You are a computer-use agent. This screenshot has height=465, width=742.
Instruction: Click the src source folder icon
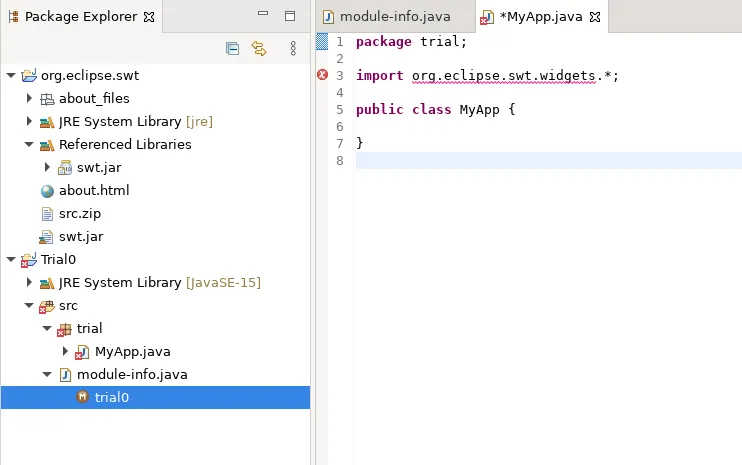click(46, 306)
